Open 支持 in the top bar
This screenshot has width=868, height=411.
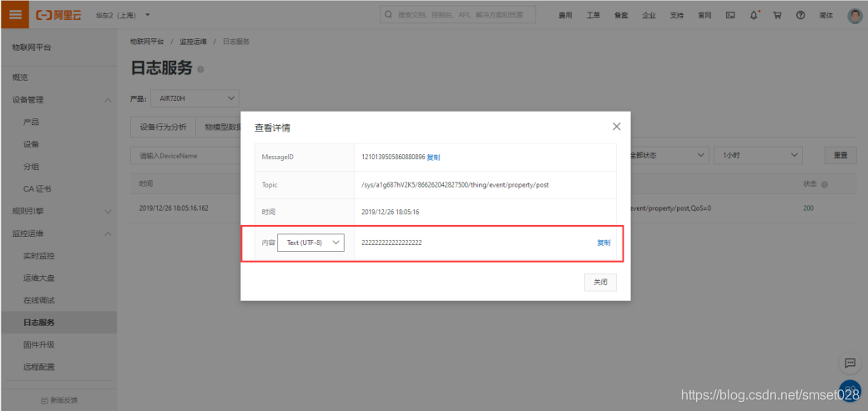pos(677,16)
